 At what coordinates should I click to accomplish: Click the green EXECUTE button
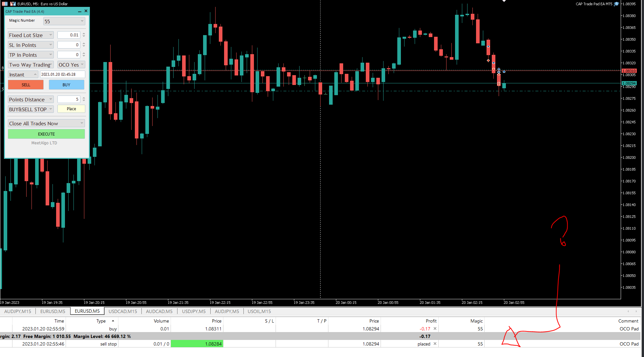46,134
